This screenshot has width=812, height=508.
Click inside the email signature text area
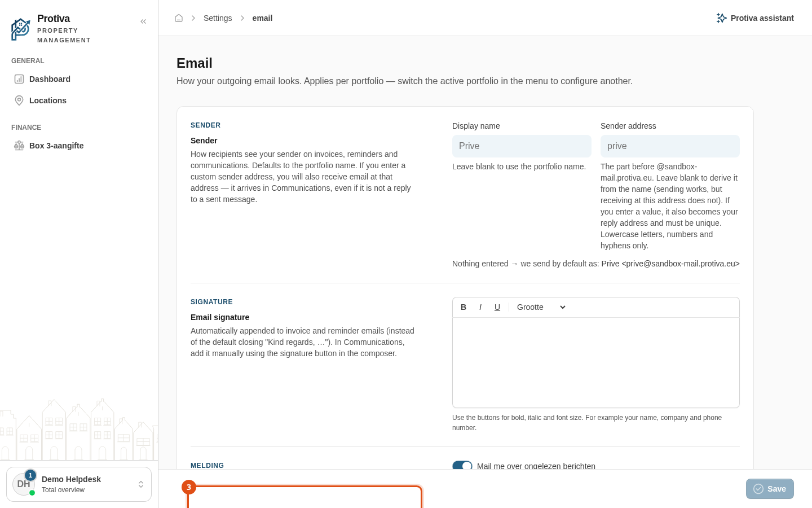coord(596,362)
